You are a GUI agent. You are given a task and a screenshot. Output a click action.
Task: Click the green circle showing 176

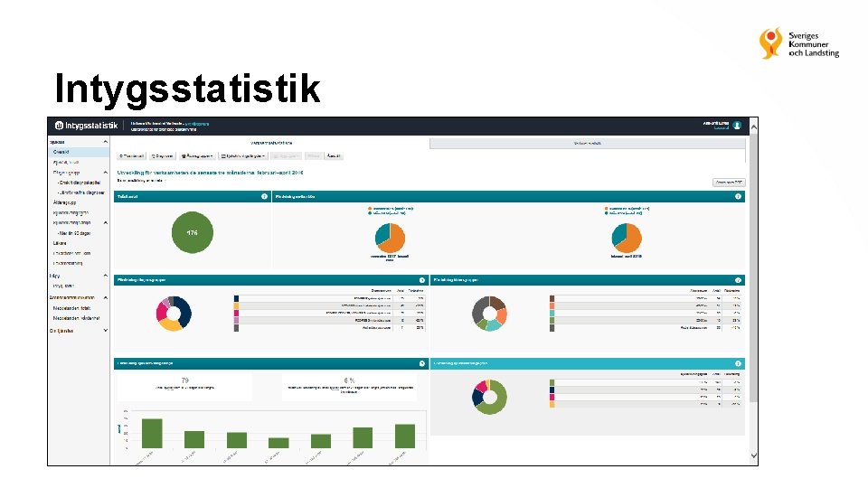192,232
